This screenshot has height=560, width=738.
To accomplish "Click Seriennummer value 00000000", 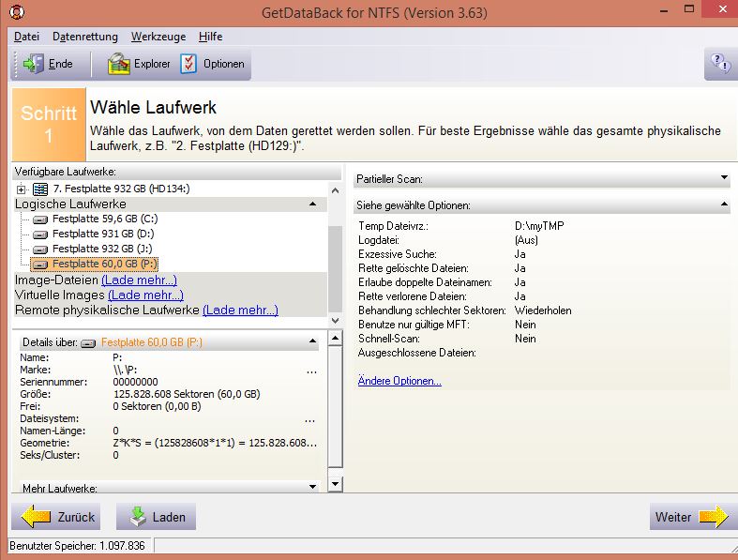I will [x=136, y=382].
